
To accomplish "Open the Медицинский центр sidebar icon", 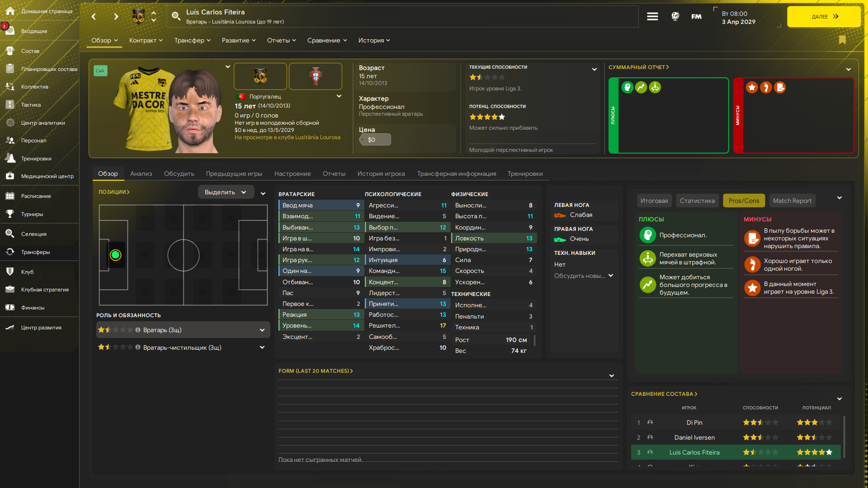I will click(10, 176).
